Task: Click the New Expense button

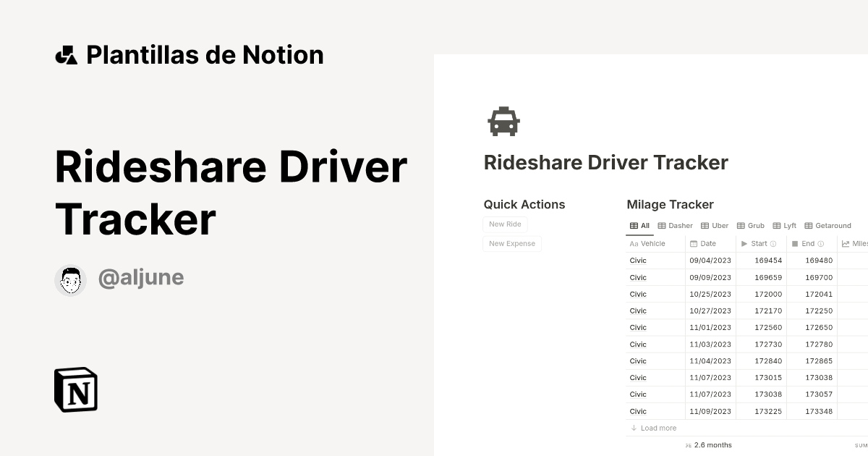Action: click(x=512, y=243)
